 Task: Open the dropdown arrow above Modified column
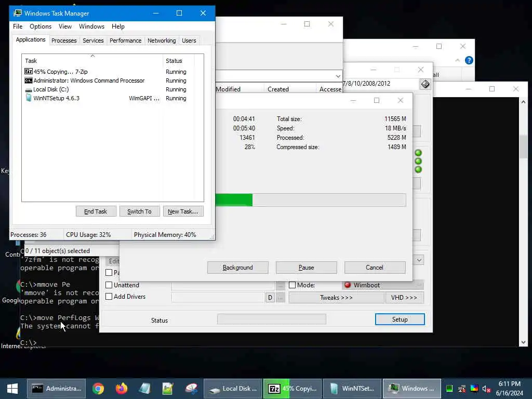338,76
